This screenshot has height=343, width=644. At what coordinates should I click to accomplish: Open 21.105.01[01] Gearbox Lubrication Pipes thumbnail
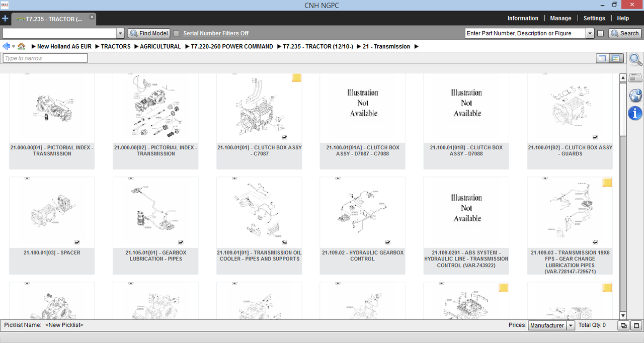tap(155, 212)
